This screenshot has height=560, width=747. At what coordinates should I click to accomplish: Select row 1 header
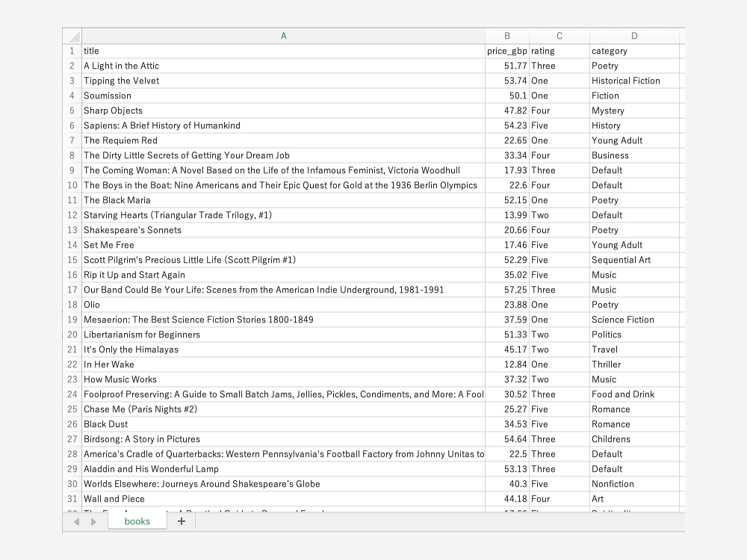pyautogui.click(x=72, y=51)
